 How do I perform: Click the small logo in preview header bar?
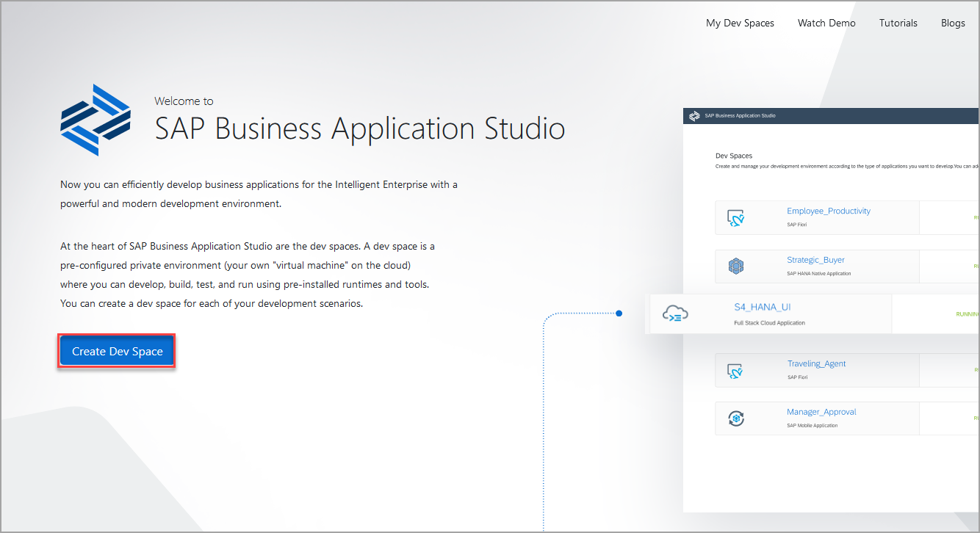pos(694,116)
